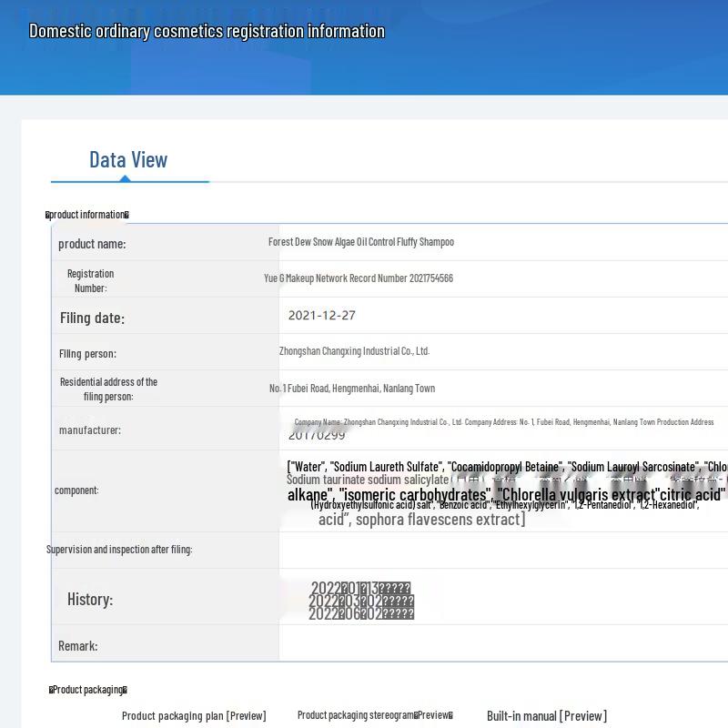Click the Fubei Road residential address value

pos(351,389)
